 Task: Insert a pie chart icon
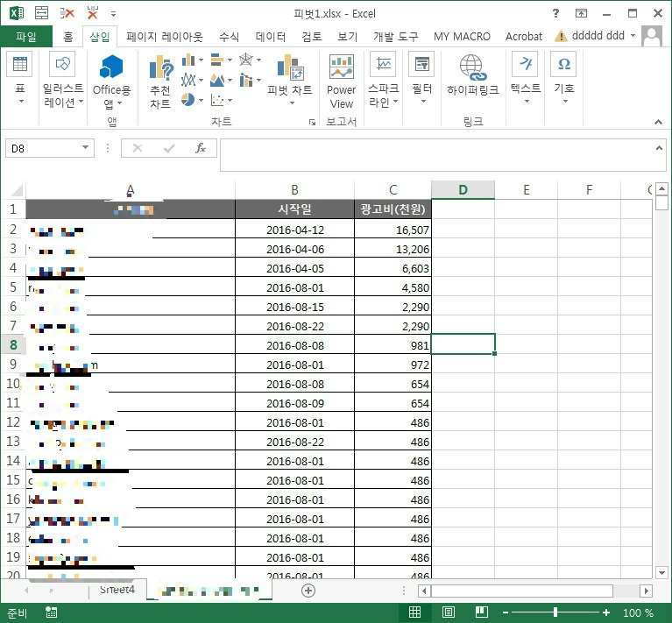(187, 100)
